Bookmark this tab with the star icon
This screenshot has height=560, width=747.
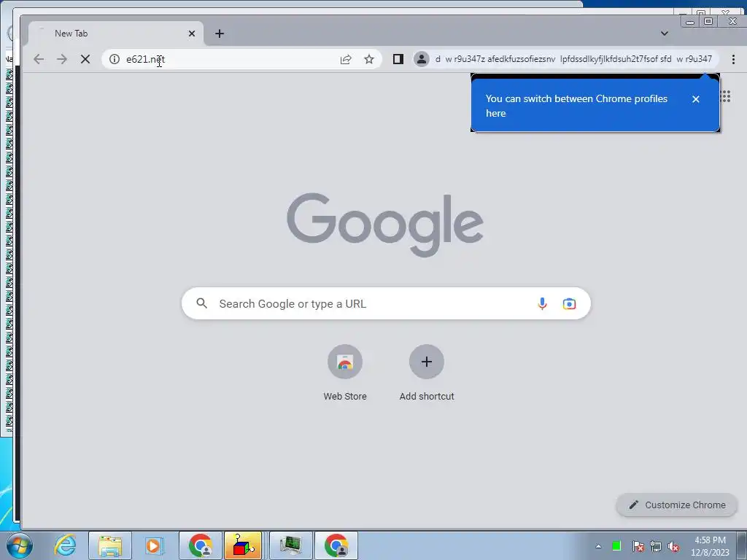click(368, 59)
